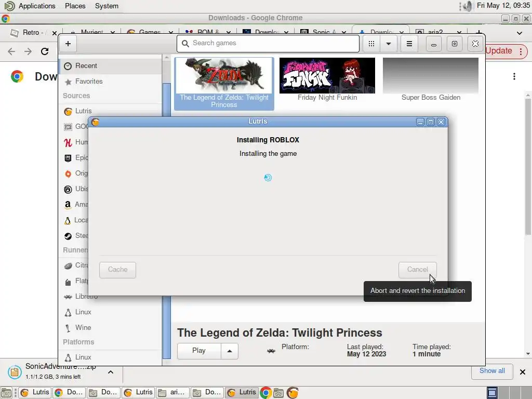Click the show desktop icon in bottom panel
Screen dimensions: 532x399
click(6, 393)
